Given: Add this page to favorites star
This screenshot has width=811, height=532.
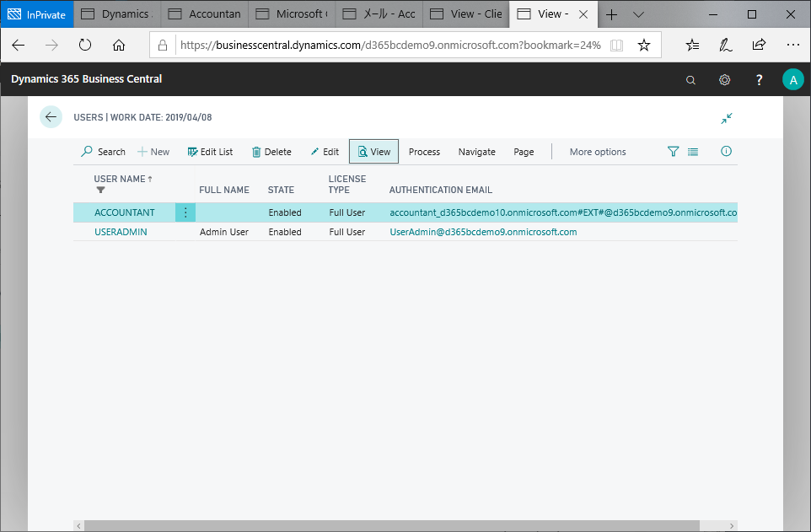Looking at the screenshot, I should (x=644, y=45).
